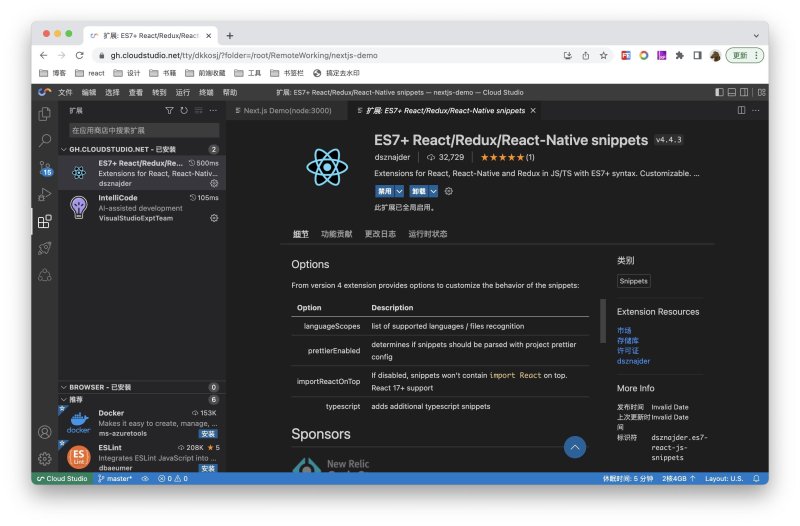Open the Manage gear in activity bar
The height and width of the screenshot is (526, 800).
(x=45, y=459)
